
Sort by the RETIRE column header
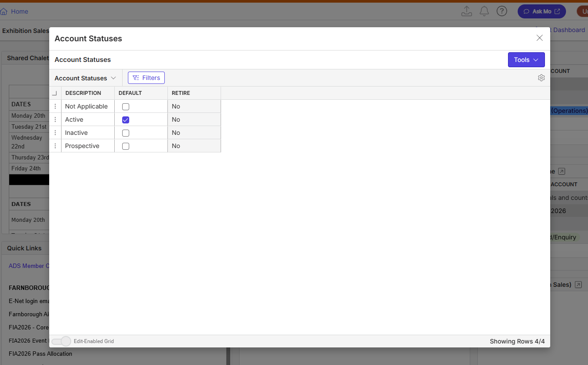[x=194, y=93]
